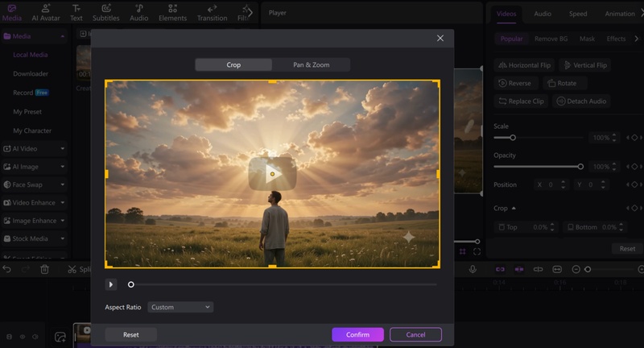
Task: Select the Effects sub-tab
Action: point(616,39)
